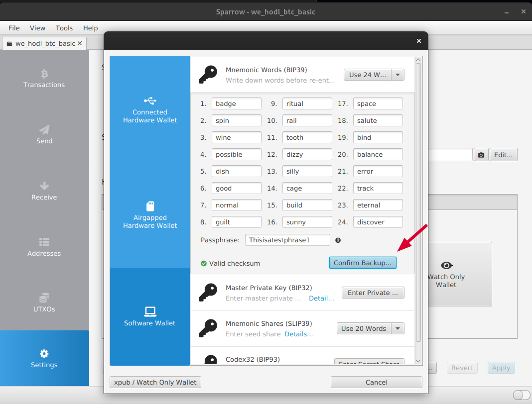The width and height of the screenshot is (532, 404).
Task: Select Connected Hardware Wallet option
Action: pyautogui.click(x=149, y=110)
